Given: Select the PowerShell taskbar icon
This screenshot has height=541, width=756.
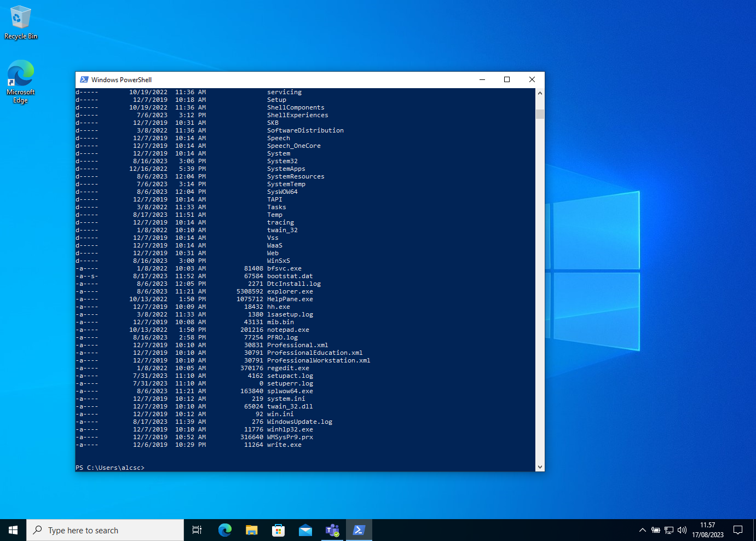Looking at the screenshot, I should (x=359, y=530).
